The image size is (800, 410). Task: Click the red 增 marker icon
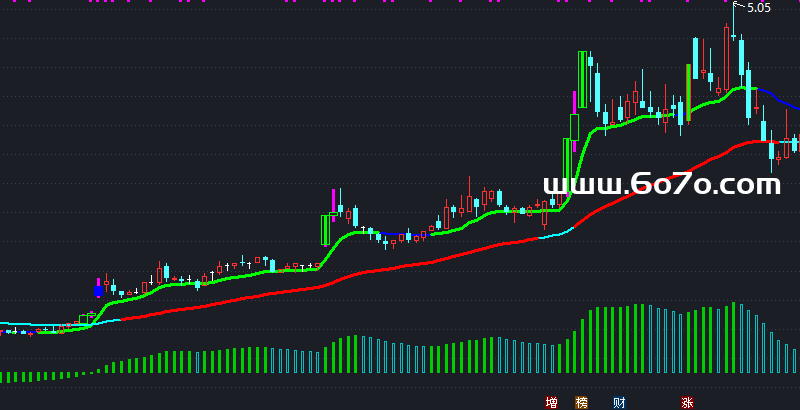click(x=551, y=403)
